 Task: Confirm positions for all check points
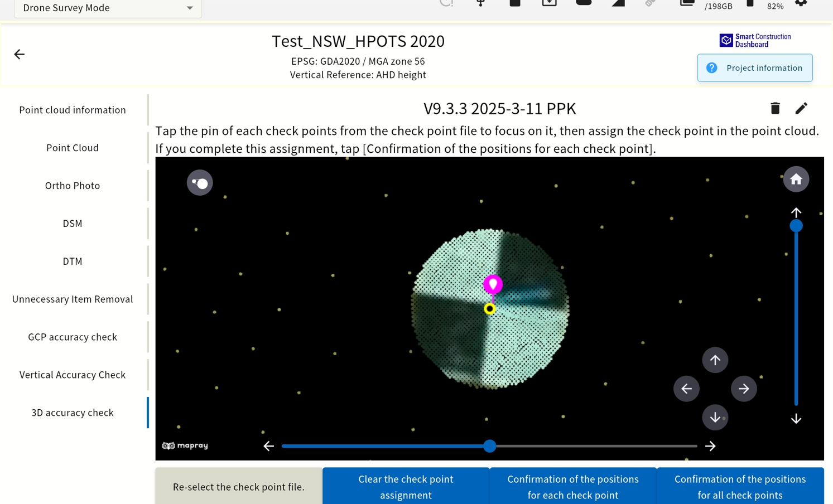(x=740, y=486)
